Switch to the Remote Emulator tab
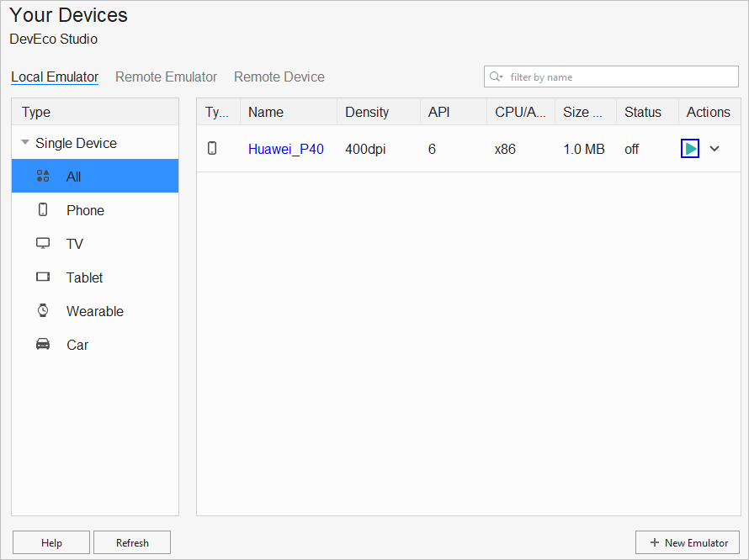 pyautogui.click(x=166, y=77)
